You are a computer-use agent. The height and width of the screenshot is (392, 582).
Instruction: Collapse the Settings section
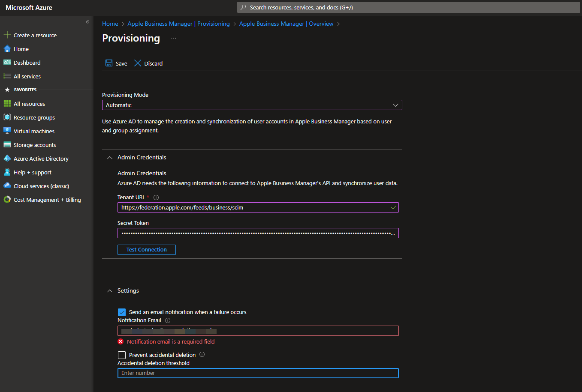pos(109,290)
